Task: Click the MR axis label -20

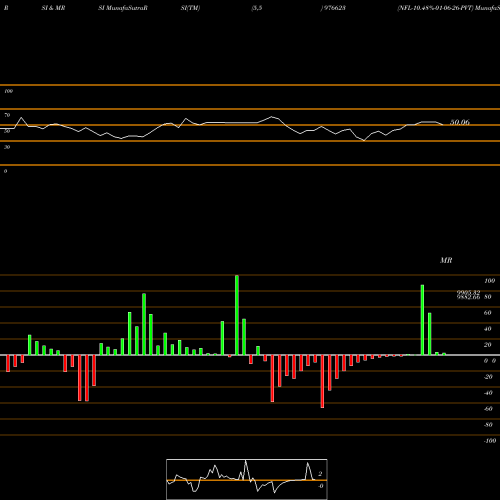Action: pos(488,377)
